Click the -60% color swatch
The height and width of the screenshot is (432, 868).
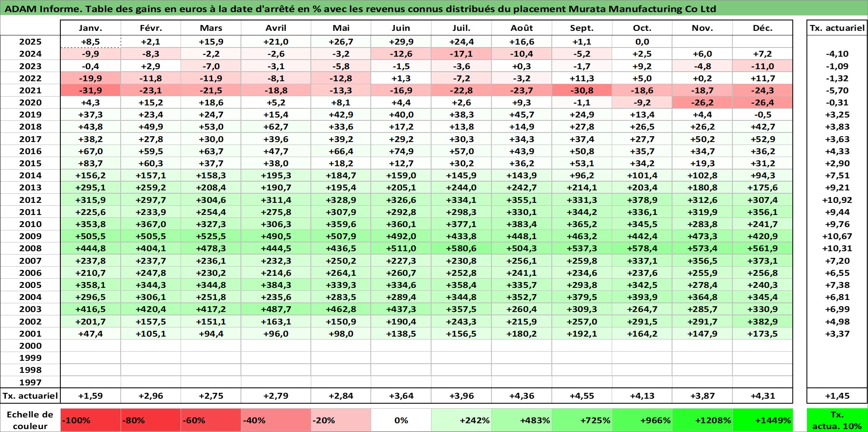tap(211, 420)
